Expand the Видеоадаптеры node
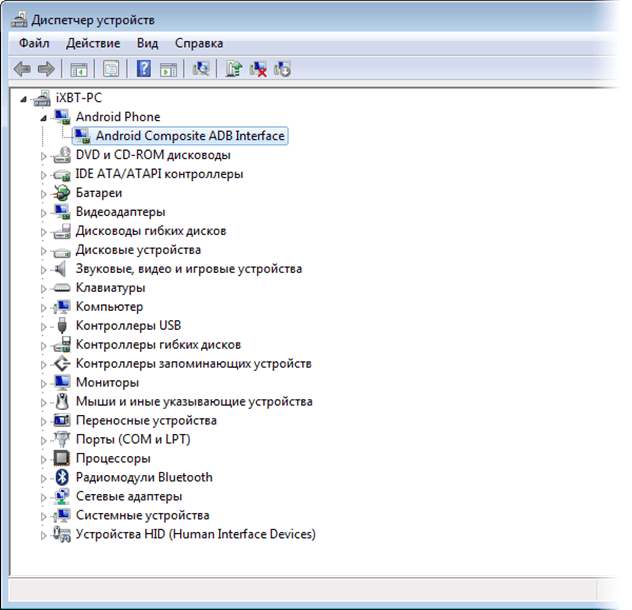632x610 pixels. click(44, 213)
